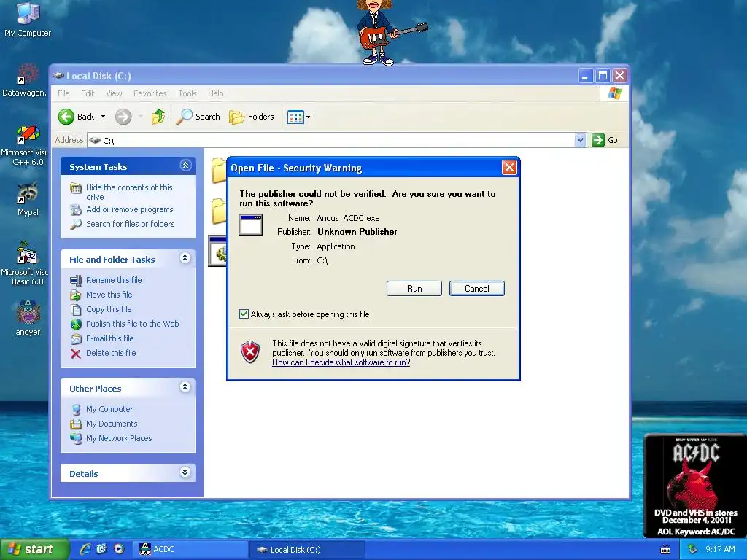Click the AC/DC DVD advertisement banner
This screenshot has width=747, height=560.
coord(695,485)
